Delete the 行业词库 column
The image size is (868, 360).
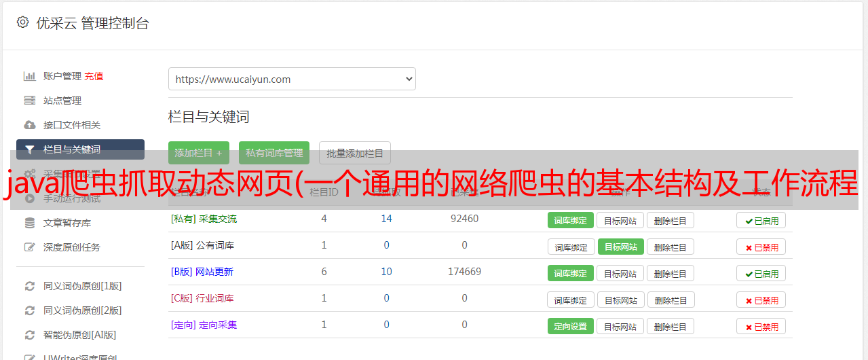click(671, 300)
